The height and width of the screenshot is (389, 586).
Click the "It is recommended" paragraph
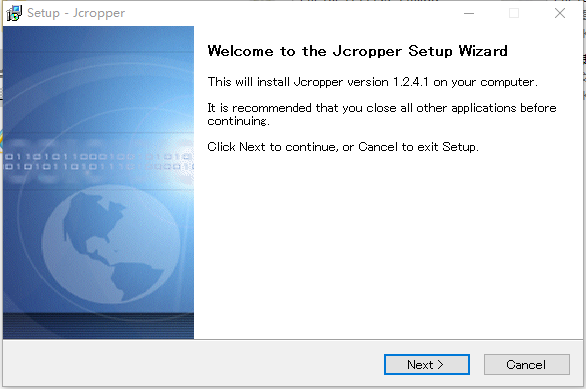pyautogui.click(x=382, y=114)
